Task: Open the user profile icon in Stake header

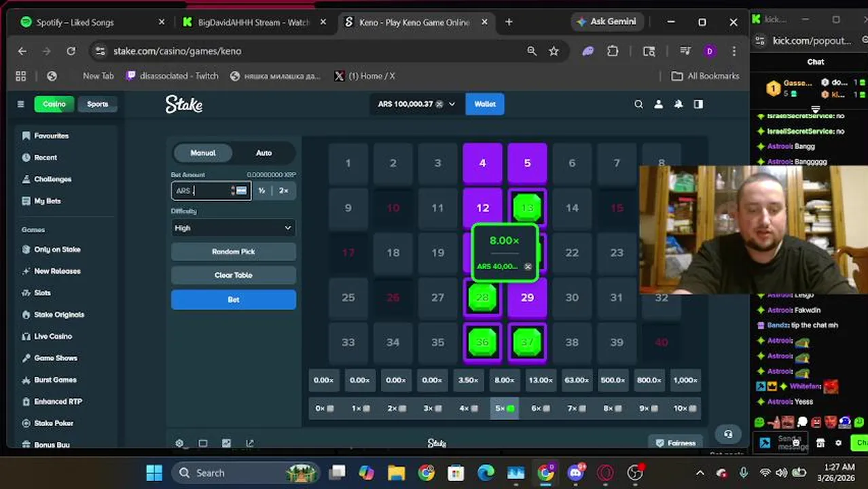Action: (x=658, y=104)
